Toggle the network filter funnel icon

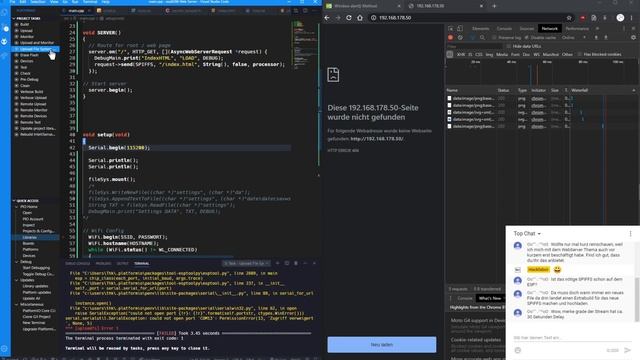[x=473, y=38]
